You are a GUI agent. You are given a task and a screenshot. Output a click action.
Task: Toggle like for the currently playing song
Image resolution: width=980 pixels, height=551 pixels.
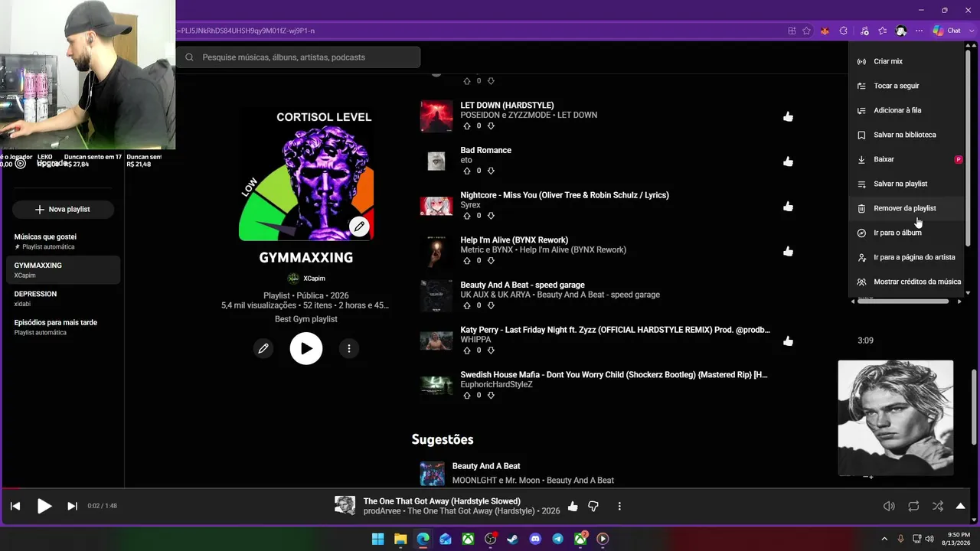click(x=573, y=506)
